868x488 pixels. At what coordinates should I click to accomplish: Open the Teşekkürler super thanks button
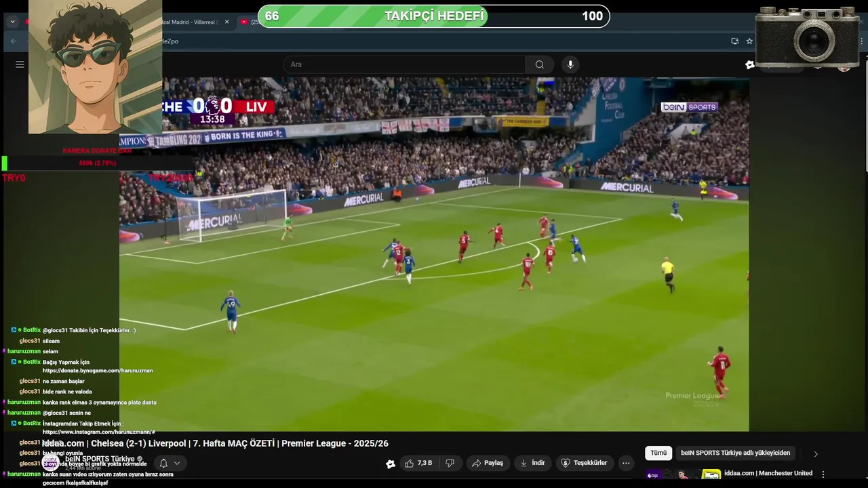coord(585,463)
